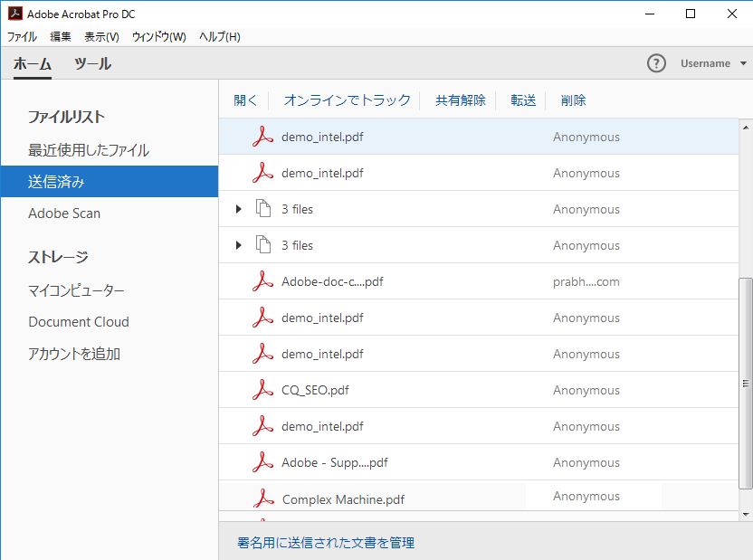
Task: Expand the first 3 files group
Action: (238, 209)
